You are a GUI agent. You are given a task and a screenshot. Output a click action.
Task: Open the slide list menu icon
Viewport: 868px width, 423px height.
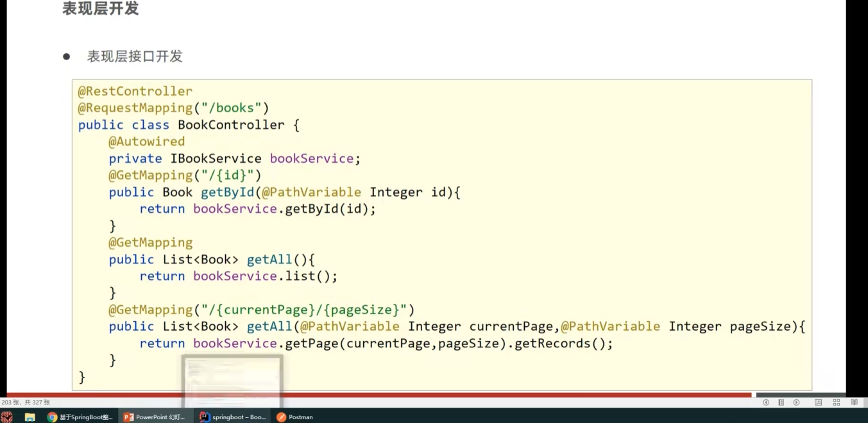pos(781,402)
